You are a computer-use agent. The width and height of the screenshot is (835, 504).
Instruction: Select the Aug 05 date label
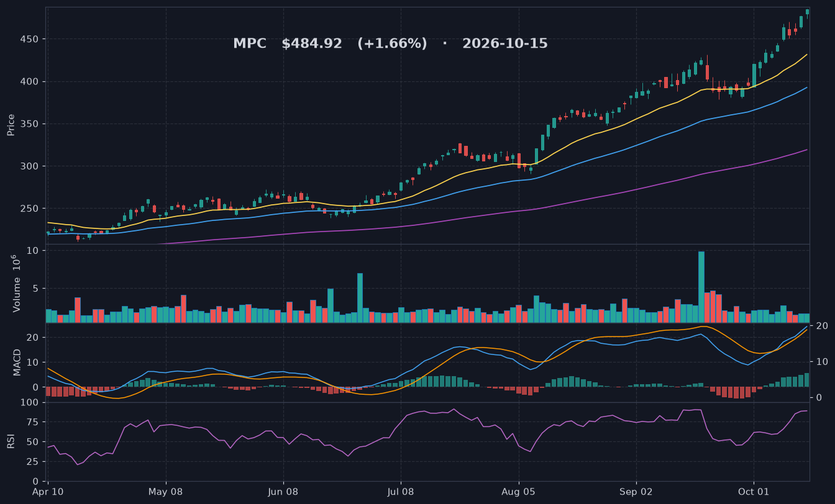(x=518, y=492)
